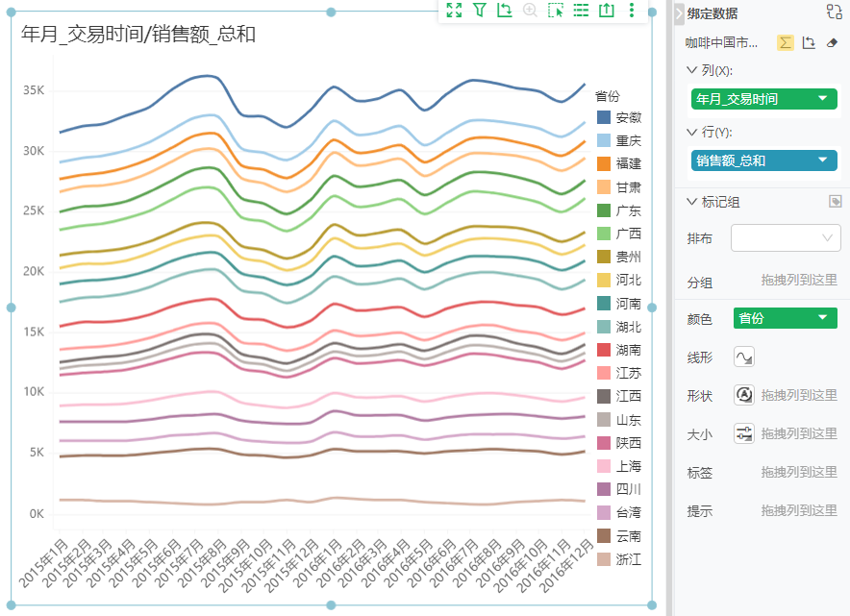Collapse the 标记组 section
Screen dimensions: 850x616
point(691,202)
